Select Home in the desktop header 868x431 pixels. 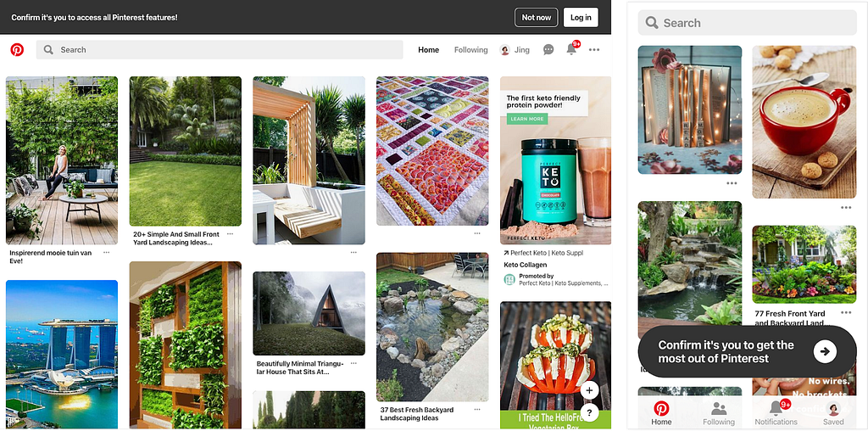[x=428, y=50]
